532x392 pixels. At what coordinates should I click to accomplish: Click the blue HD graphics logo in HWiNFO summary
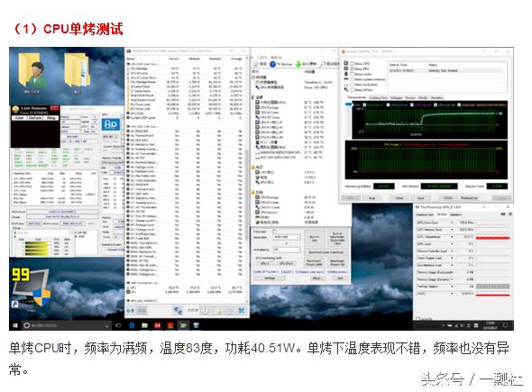pos(111,124)
